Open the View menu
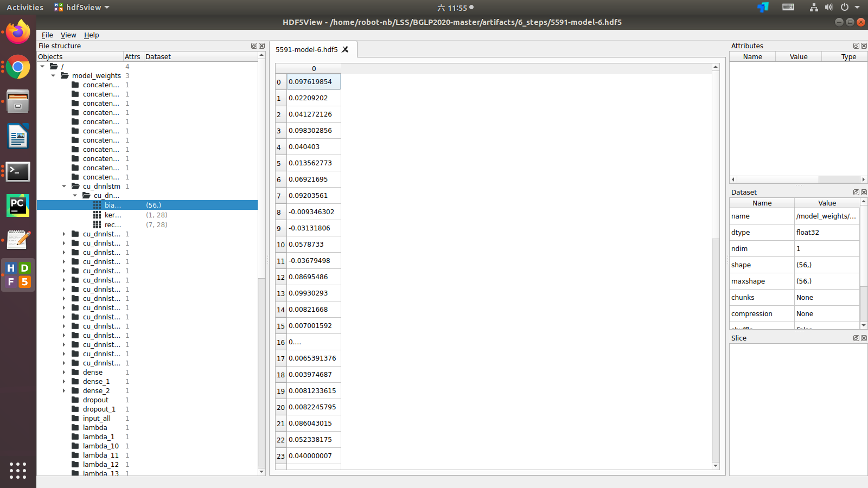 pos(68,35)
